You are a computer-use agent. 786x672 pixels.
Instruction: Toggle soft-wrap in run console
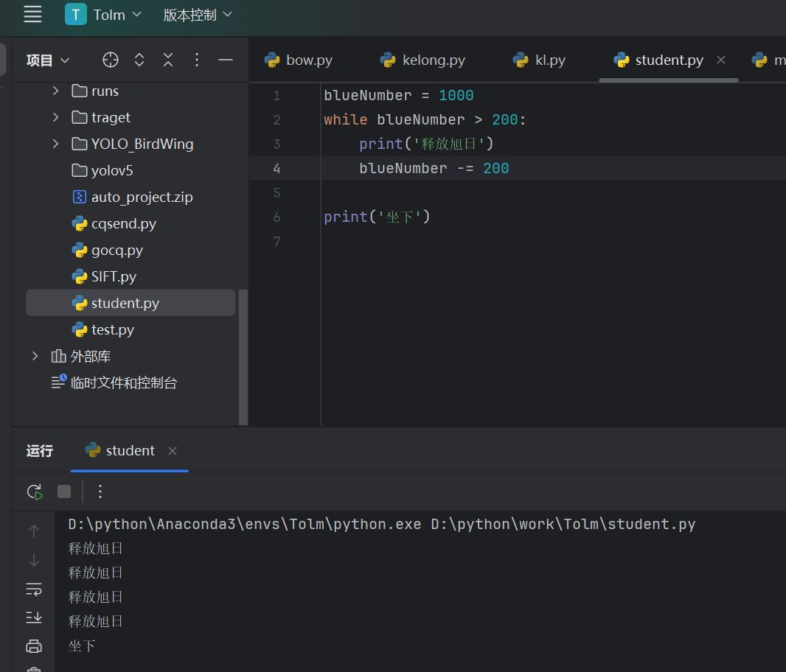tap(34, 589)
